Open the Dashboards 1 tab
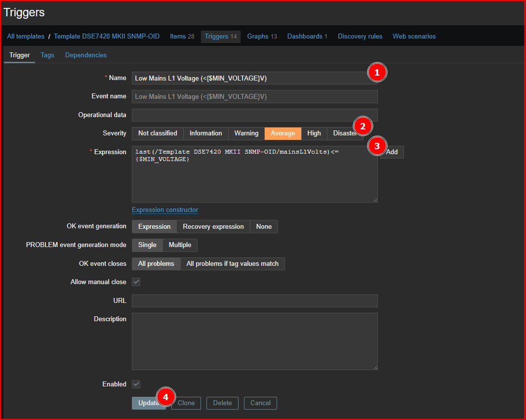Screen dimensions: 526x420 [x=307, y=36]
